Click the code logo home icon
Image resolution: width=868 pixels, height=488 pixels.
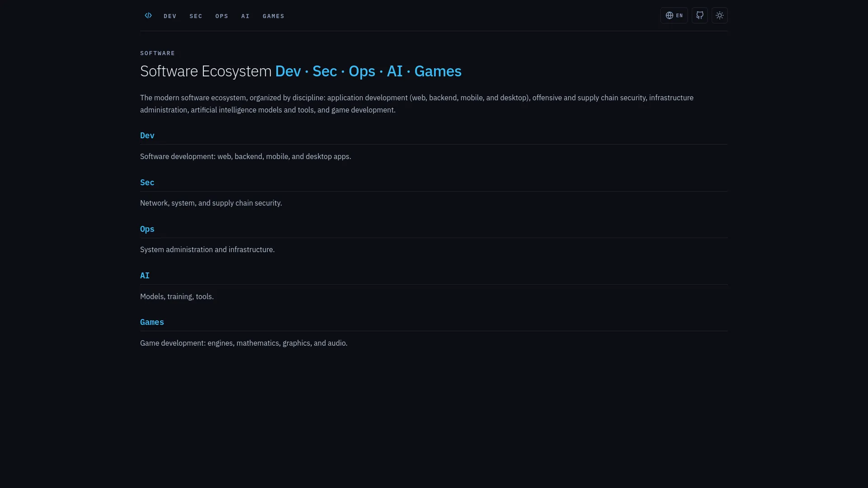(148, 16)
